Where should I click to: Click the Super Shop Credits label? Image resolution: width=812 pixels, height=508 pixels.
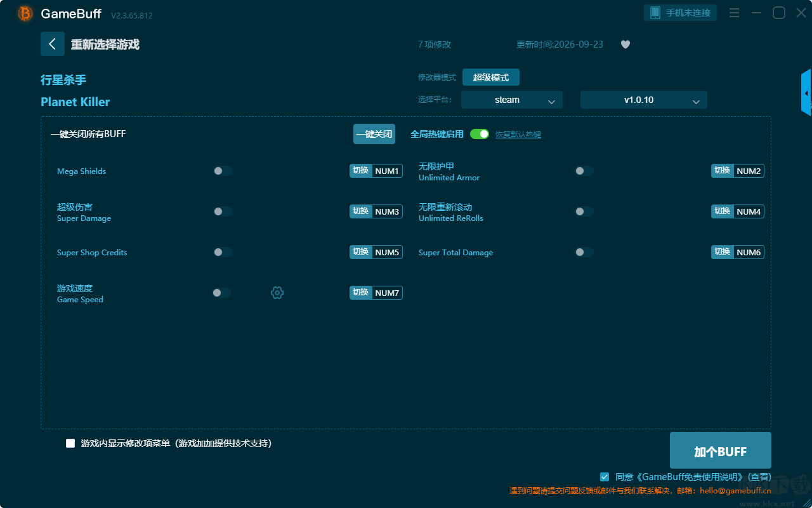tap(92, 253)
